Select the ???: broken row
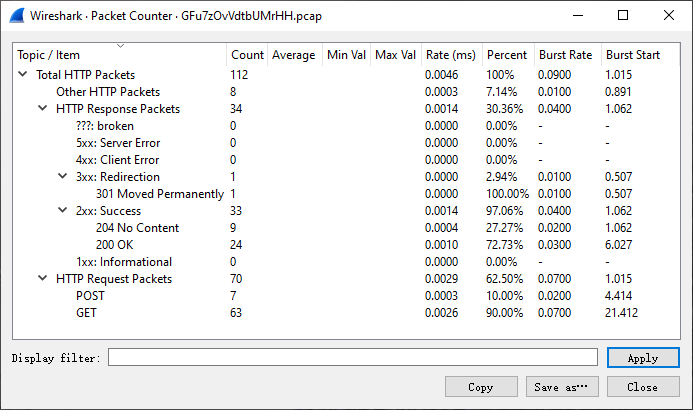 pyautogui.click(x=346, y=125)
